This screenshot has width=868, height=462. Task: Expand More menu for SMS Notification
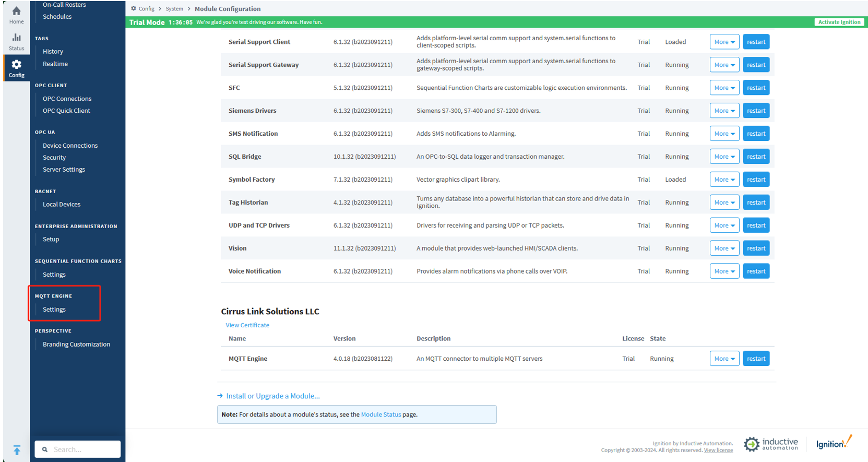click(724, 134)
